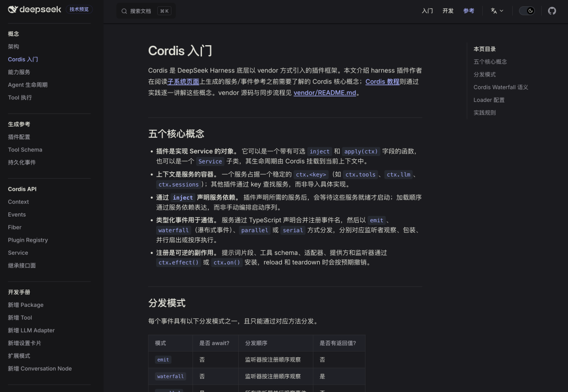Open Agent 生命周期 sidebar page
Image resolution: width=568 pixels, height=392 pixels.
(27, 85)
